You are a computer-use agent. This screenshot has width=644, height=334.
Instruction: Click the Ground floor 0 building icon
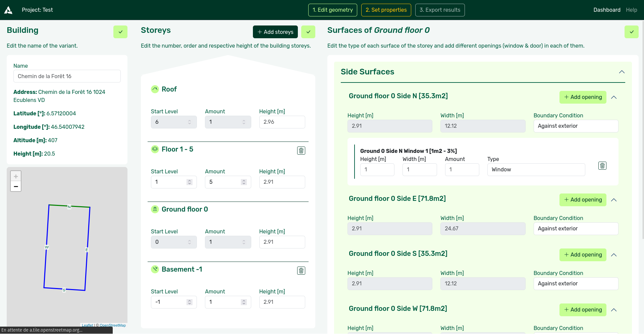155,209
